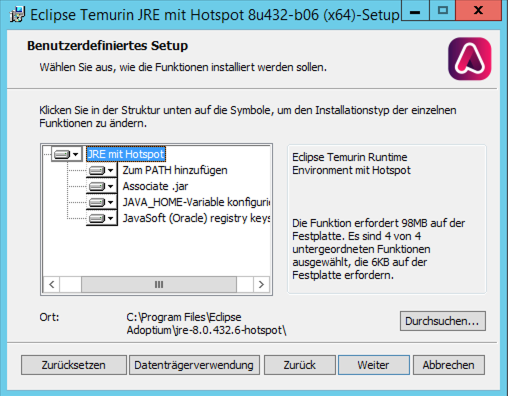Select JavaSoft (Oracle) registry keys feature
Viewport: 508px width, 396px height.
coord(196,218)
